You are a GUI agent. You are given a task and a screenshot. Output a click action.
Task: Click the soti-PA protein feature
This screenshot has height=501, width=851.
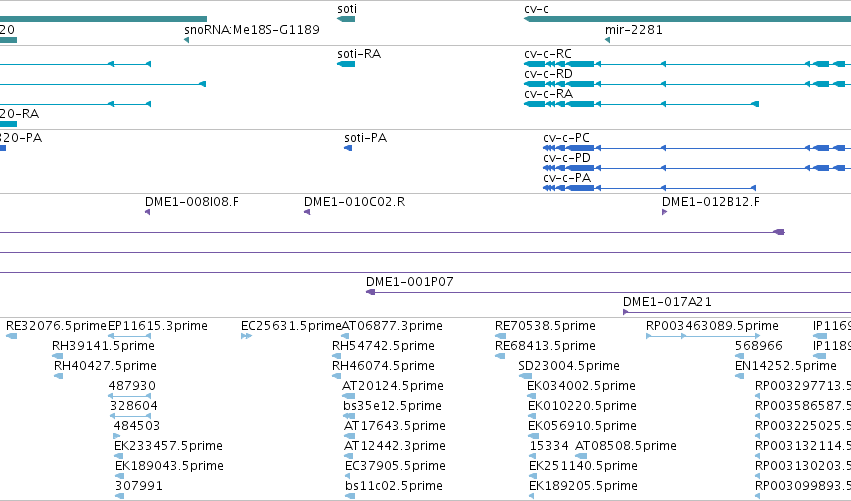click(x=348, y=148)
